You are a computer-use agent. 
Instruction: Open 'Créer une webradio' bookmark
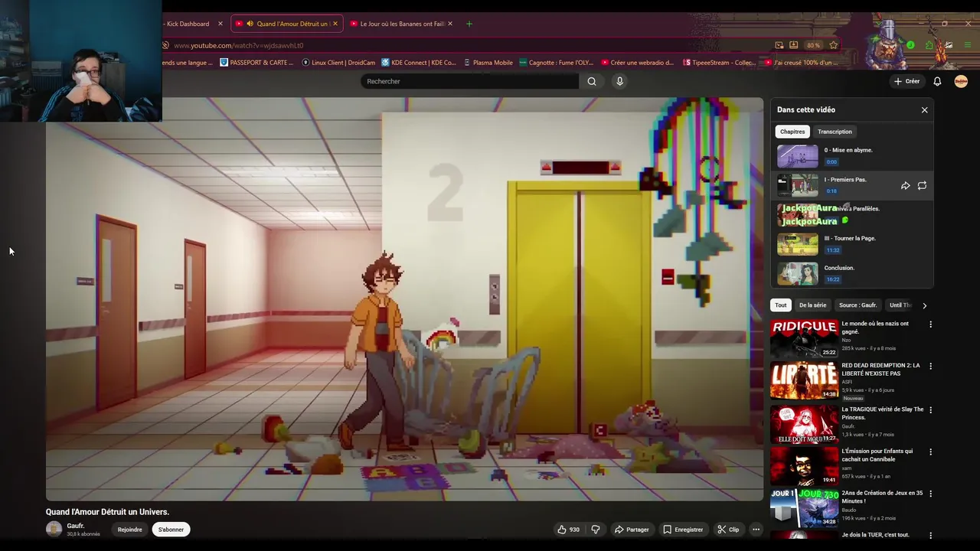click(637, 63)
